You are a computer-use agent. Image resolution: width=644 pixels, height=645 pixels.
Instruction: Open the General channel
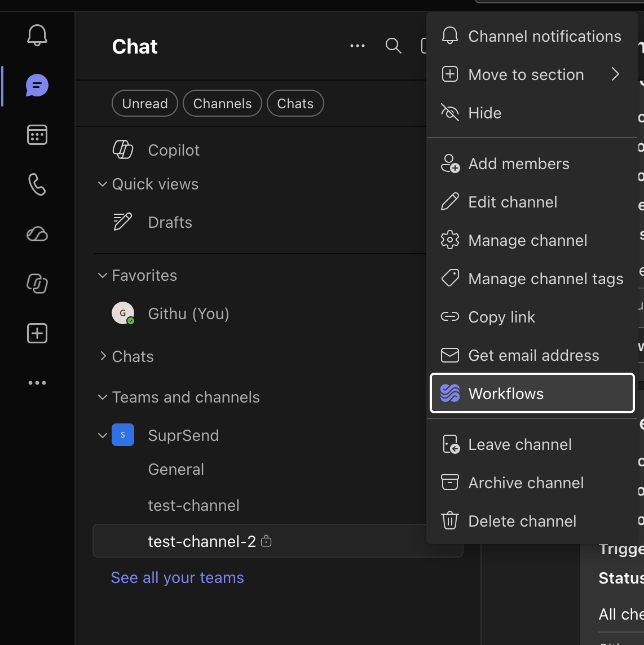coord(176,469)
